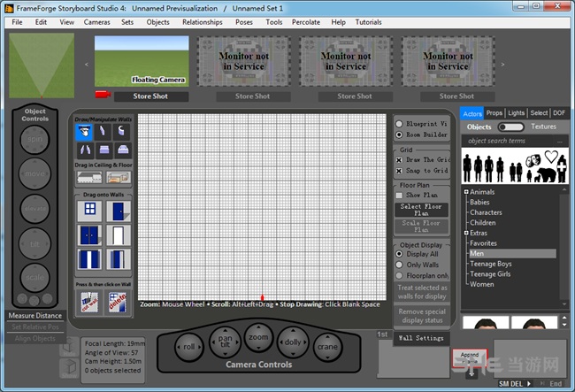This screenshot has width=575, height=392.
Task: Select the Women category
Action: pos(482,284)
